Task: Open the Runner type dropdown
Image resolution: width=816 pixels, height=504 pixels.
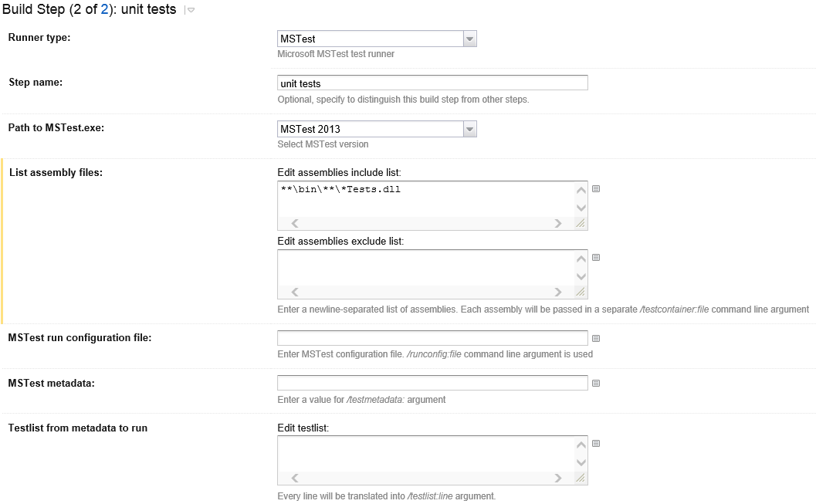Action: (469, 39)
